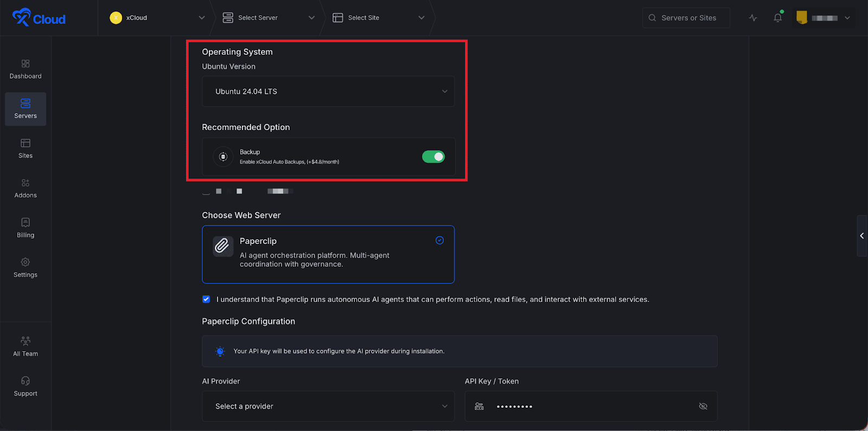The height and width of the screenshot is (431, 868).
Task: Click the activity pulse icon
Action: [753, 18]
